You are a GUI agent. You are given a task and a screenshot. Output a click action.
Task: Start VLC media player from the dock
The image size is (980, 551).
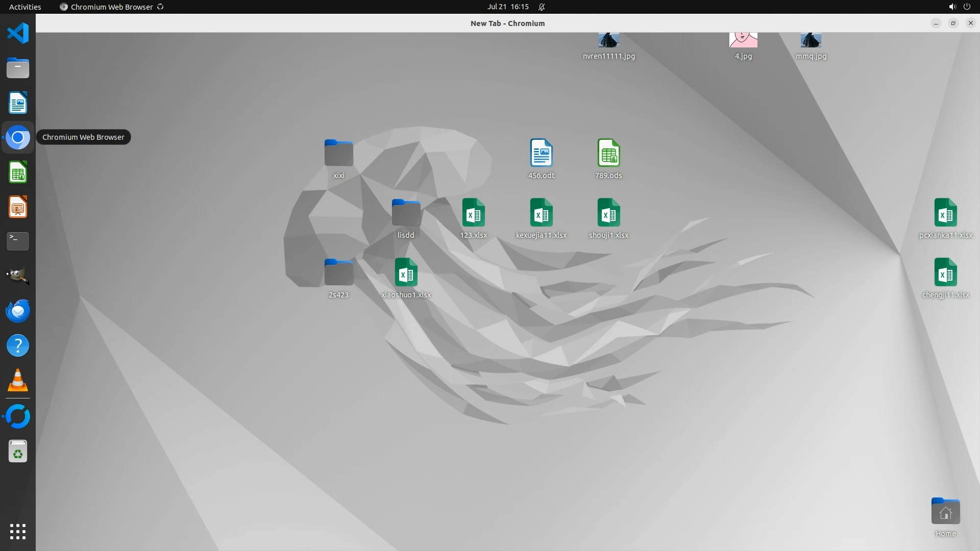18,381
